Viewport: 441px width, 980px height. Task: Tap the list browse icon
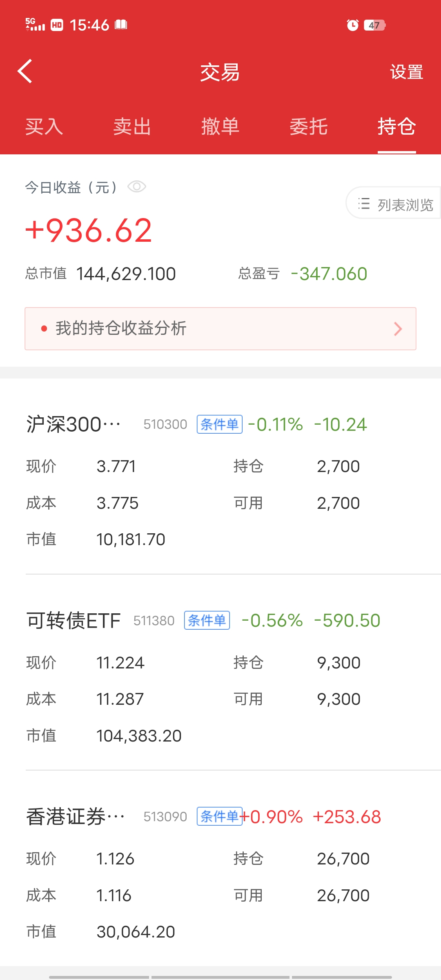364,204
